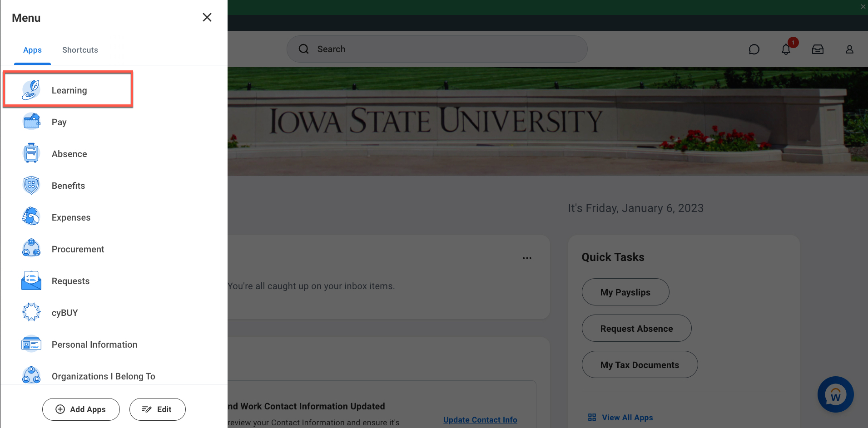Viewport: 868px width, 428px height.
Task: Open the cyBUY starburst icon
Action: tap(31, 312)
